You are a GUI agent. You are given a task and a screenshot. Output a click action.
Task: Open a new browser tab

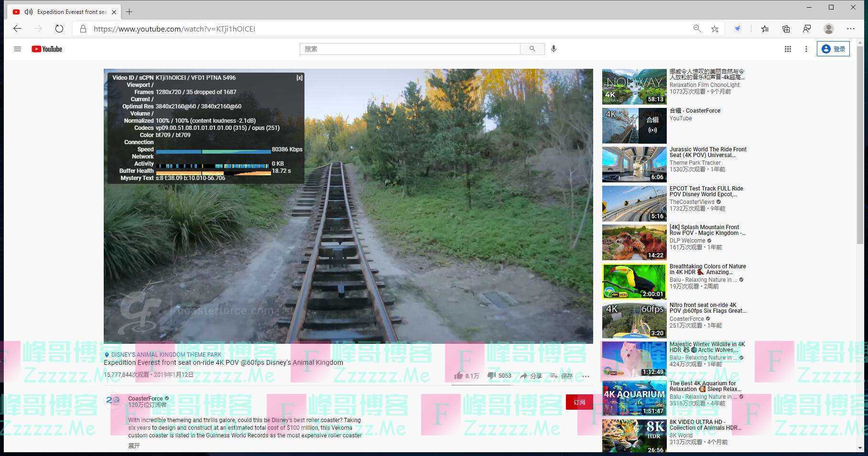[x=129, y=12]
